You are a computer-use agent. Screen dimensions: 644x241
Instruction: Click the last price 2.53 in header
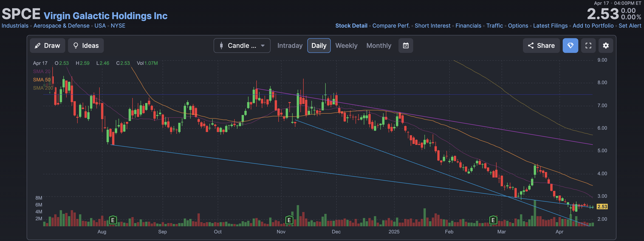(602, 14)
